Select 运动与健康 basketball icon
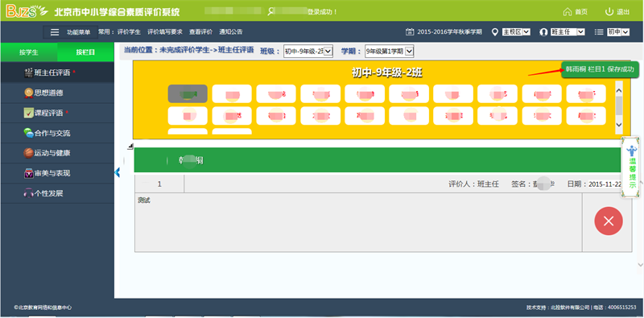The height and width of the screenshot is (318, 644). coord(28,153)
